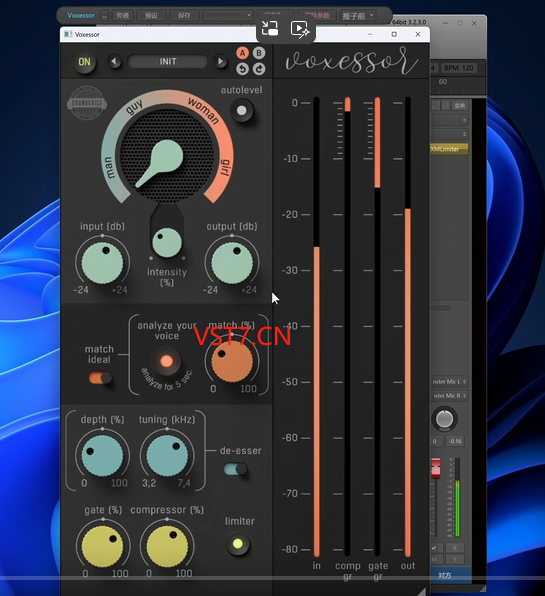Click the small underscore button beside Voxessor label

[x=104, y=16]
